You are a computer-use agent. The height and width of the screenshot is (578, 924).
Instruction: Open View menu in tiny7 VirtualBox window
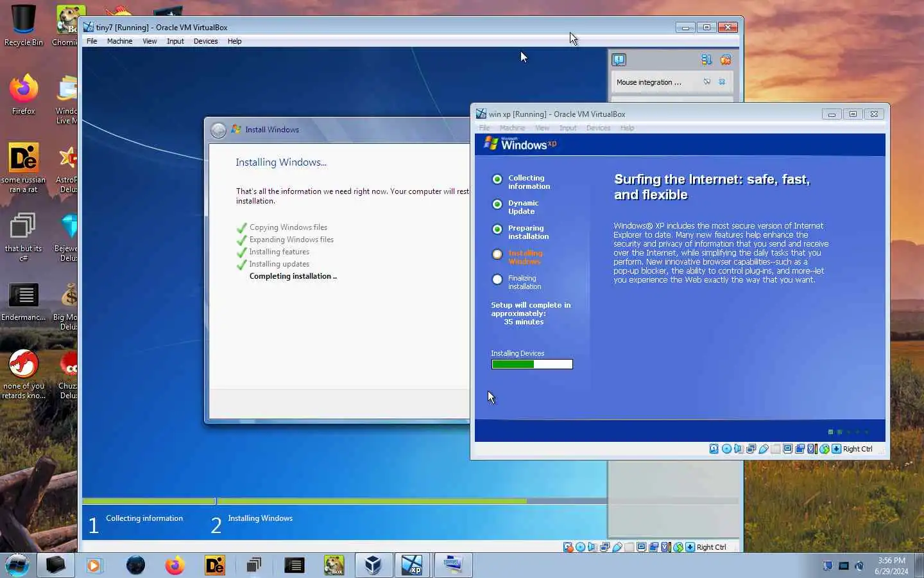150,41
